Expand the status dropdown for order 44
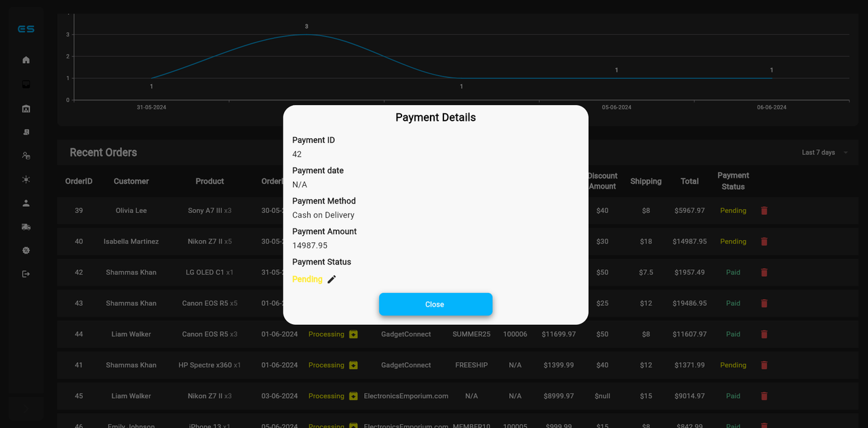Screen dimensions: 868x428 [x=353, y=334]
